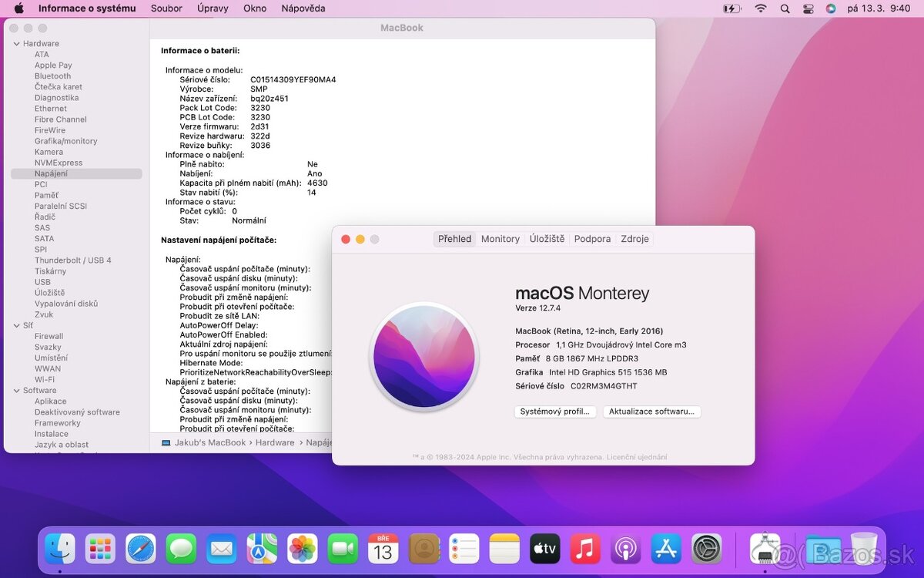924x578 pixels.
Task: Start FaceTime from the Dock
Action: [342, 549]
